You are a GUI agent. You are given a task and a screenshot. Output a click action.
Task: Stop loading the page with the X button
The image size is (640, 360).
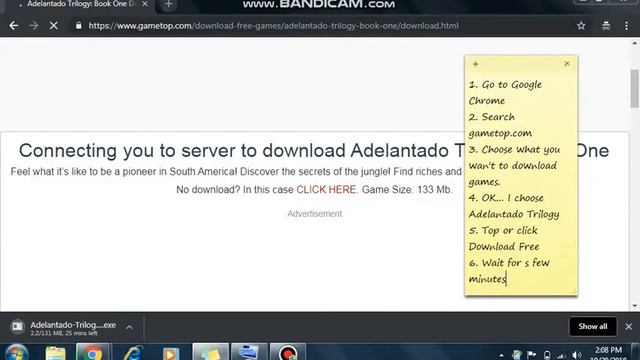(53, 26)
